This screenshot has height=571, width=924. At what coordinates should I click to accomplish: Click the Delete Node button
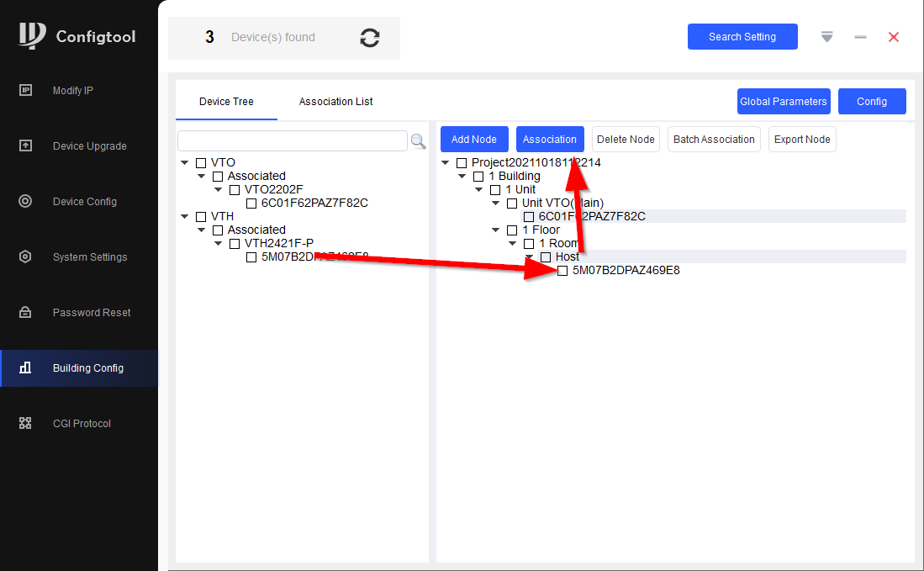tap(626, 139)
